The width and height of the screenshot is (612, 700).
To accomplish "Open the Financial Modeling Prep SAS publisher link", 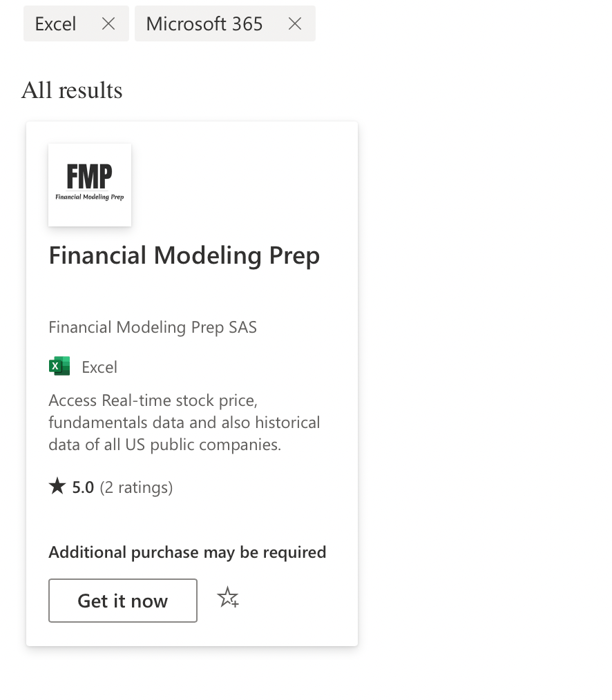I will 152,327.
